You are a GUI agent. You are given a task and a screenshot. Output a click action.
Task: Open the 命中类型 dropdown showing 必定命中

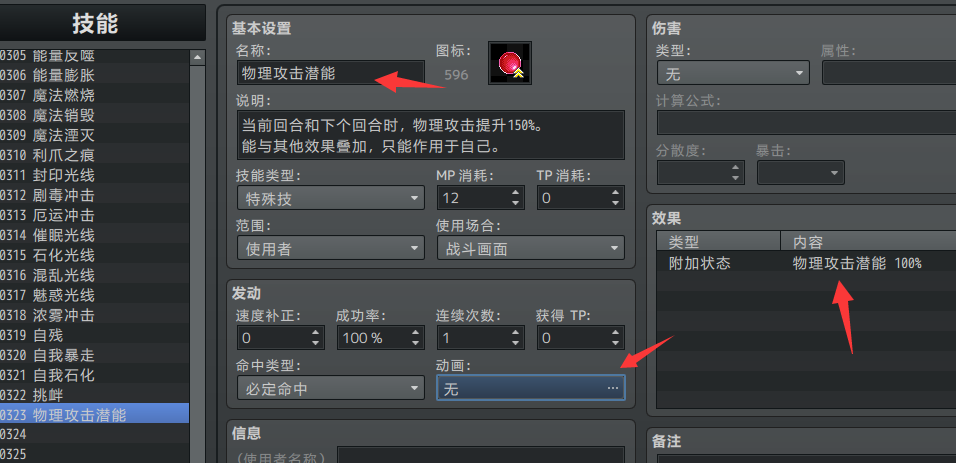(x=330, y=388)
